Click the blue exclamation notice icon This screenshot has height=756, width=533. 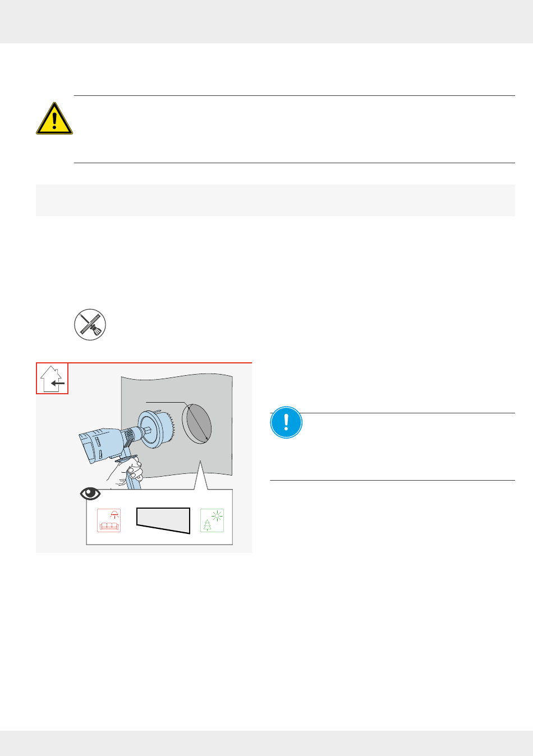pos(286,422)
